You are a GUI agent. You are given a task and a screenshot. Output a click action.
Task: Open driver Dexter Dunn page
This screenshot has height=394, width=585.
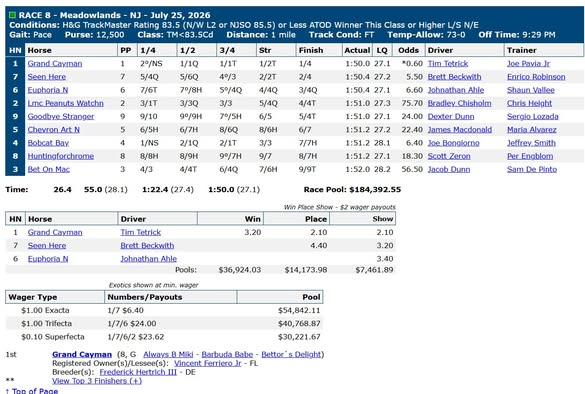451,116
